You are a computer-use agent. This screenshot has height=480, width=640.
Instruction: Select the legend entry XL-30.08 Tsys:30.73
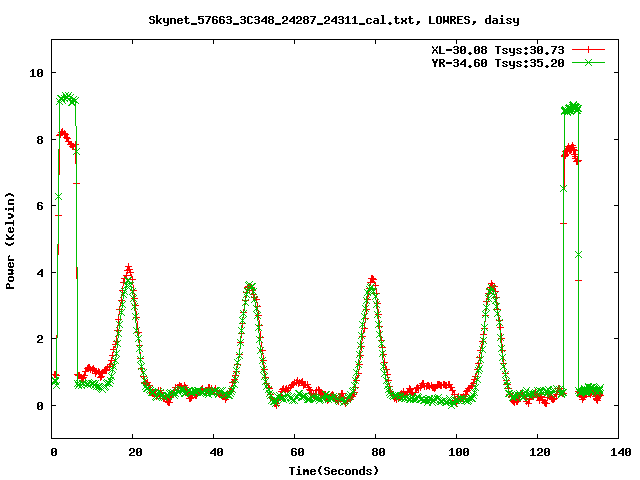pyautogui.click(x=498, y=50)
